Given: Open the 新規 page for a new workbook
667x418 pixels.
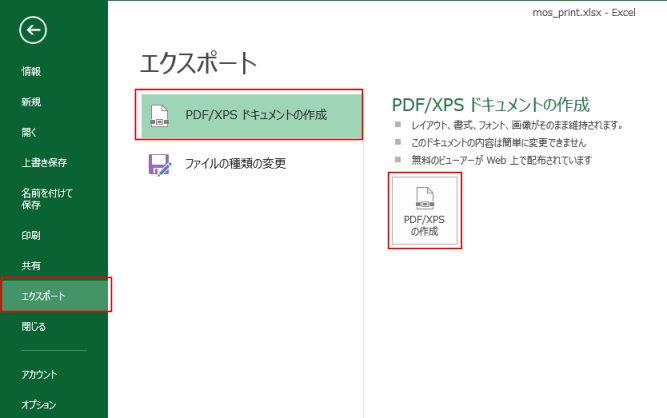Looking at the screenshot, I should (x=31, y=102).
